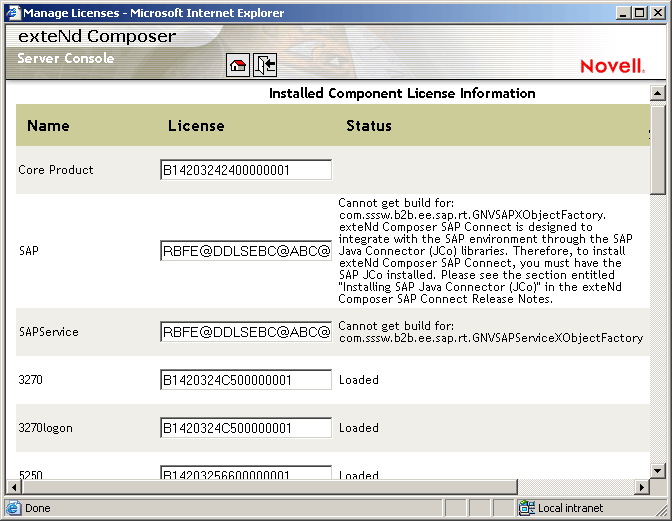The image size is (672, 521).
Task: Click vertical scrollbar up arrow
Action: 657,93
